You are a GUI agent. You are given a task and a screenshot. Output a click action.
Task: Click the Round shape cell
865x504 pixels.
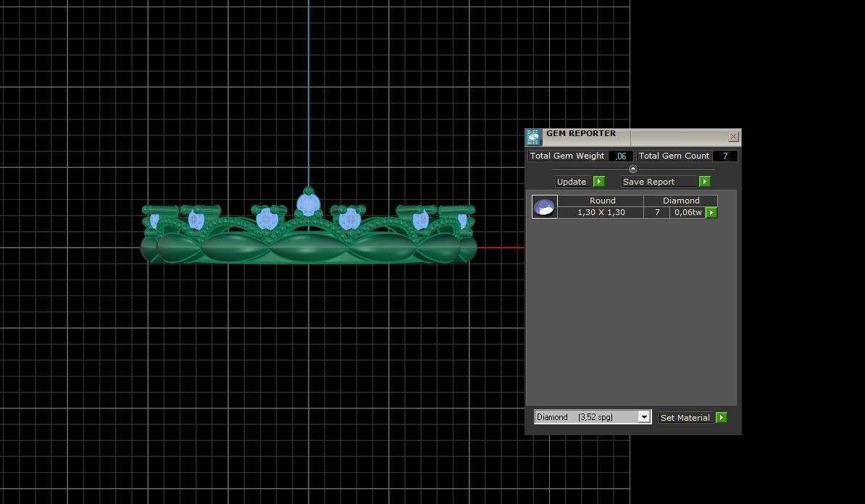(601, 201)
